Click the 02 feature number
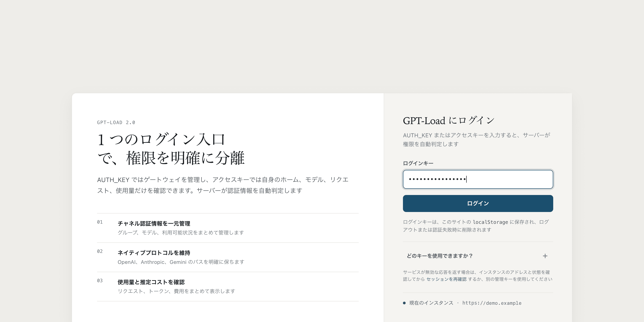The width and height of the screenshot is (644, 322). coord(100,251)
